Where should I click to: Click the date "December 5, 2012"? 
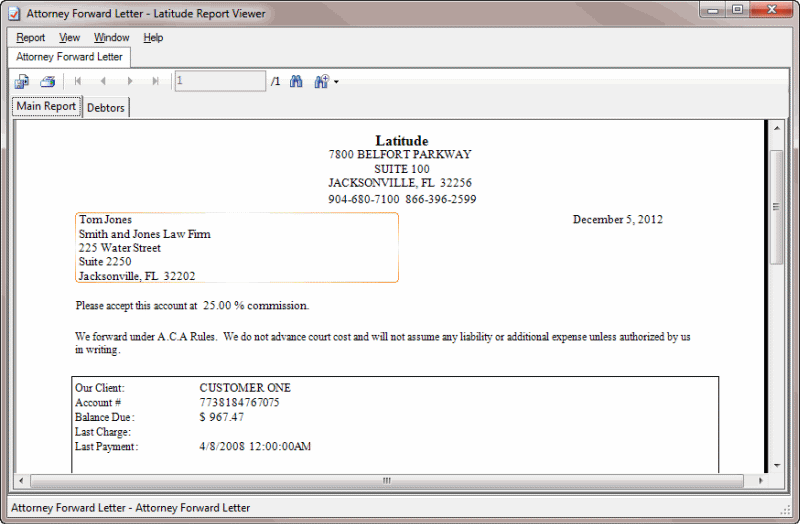pos(618,219)
